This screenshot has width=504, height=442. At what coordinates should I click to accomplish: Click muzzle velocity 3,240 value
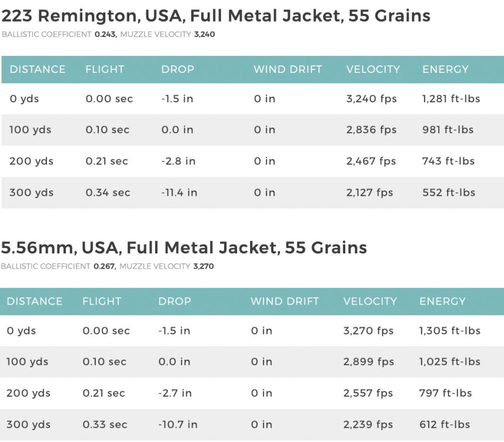204,35
